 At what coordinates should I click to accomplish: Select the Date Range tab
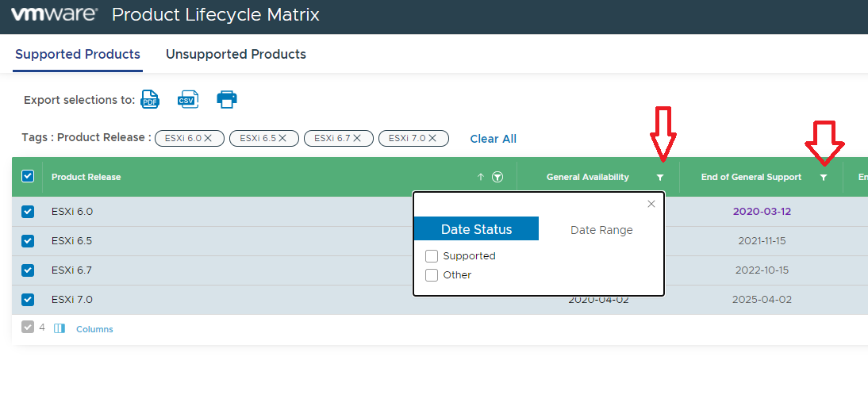[601, 230]
